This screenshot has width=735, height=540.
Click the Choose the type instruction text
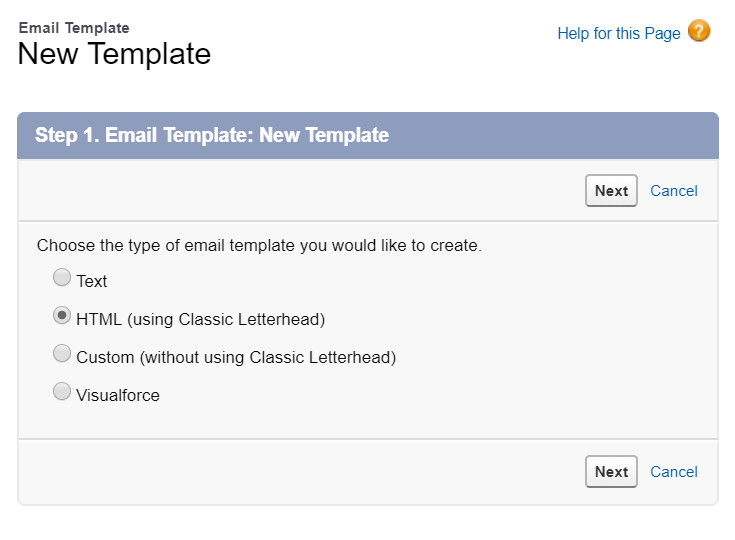259,246
